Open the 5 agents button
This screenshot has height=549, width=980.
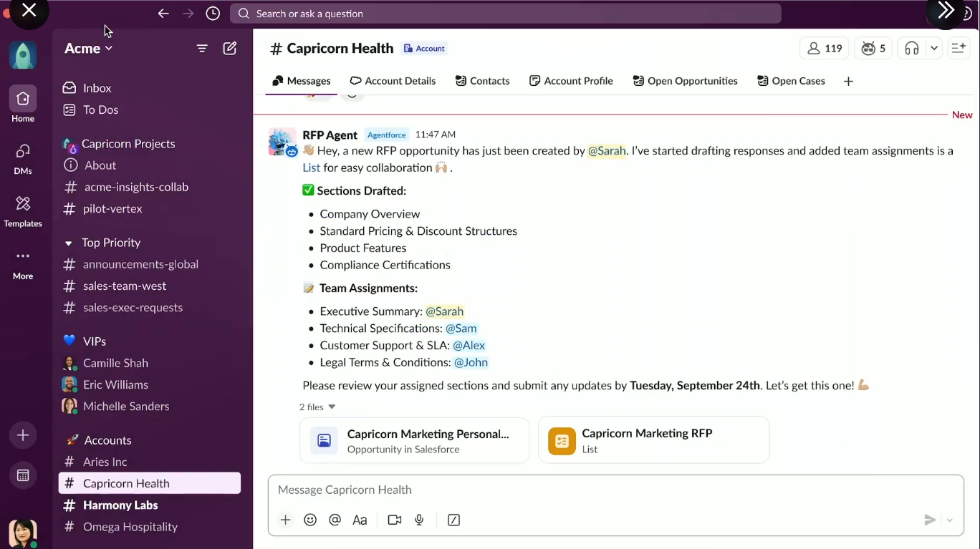tap(874, 49)
